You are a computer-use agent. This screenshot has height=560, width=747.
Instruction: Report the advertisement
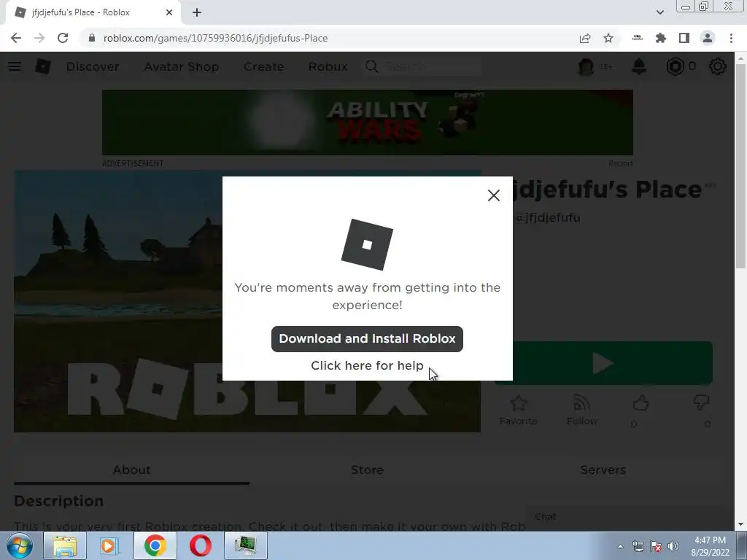point(620,163)
